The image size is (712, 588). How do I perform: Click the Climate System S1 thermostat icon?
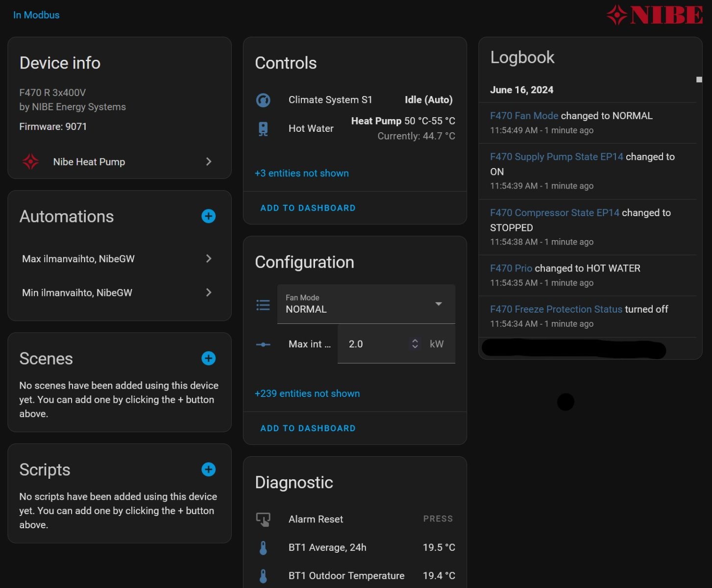click(263, 100)
